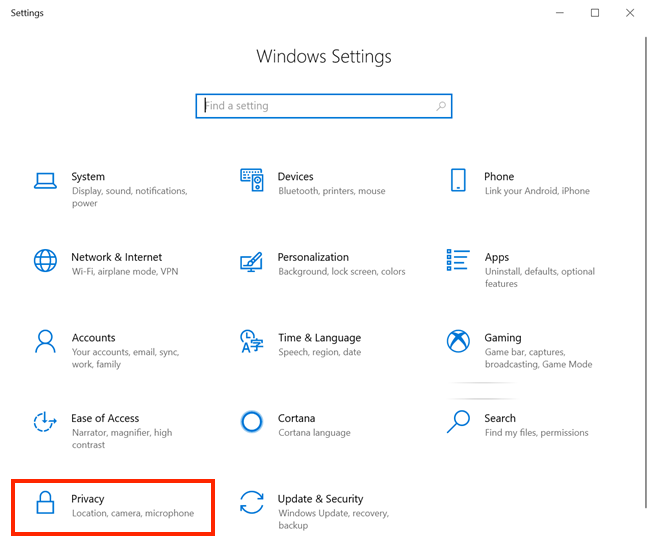
Task: Go to Update & Security text link
Action: pyautogui.click(x=320, y=499)
